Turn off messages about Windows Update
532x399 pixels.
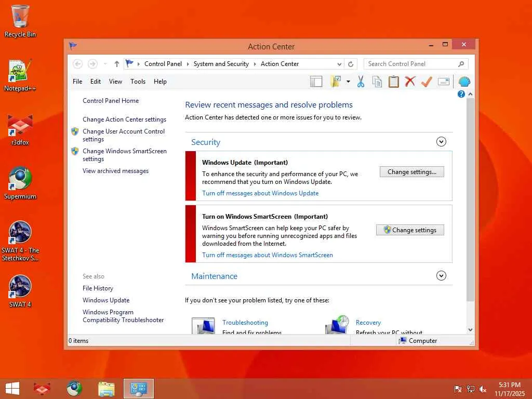pos(260,193)
